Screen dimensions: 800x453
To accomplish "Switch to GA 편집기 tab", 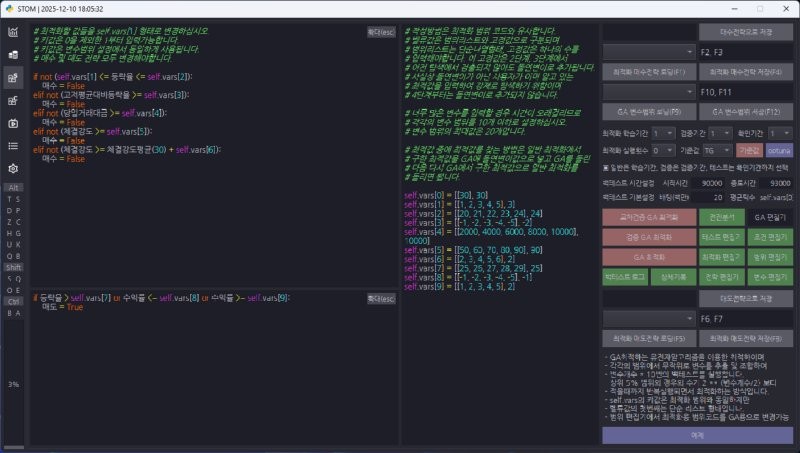I will [x=770, y=216].
